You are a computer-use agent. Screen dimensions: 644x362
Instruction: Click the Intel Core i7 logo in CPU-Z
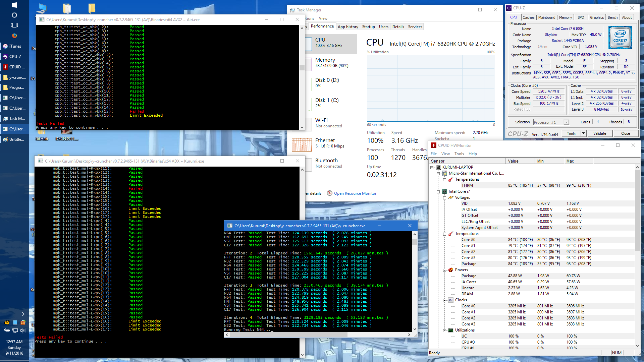pyautogui.click(x=620, y=38)
